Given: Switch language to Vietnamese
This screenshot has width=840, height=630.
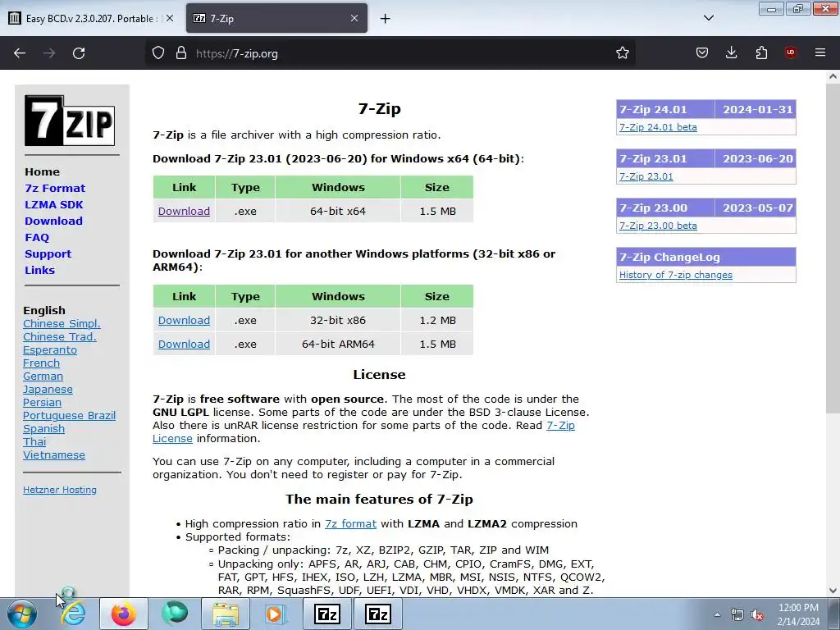Looking at the screenshot, I should point(53,454).
